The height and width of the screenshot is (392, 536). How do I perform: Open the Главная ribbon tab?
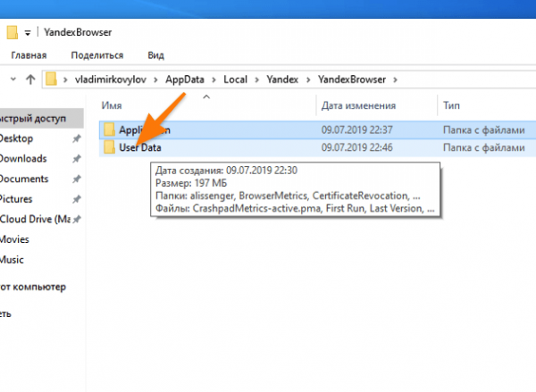click(29, 55)
